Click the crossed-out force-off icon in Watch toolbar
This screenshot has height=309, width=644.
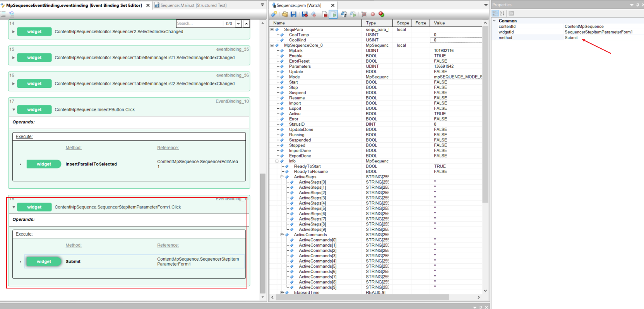364,14
